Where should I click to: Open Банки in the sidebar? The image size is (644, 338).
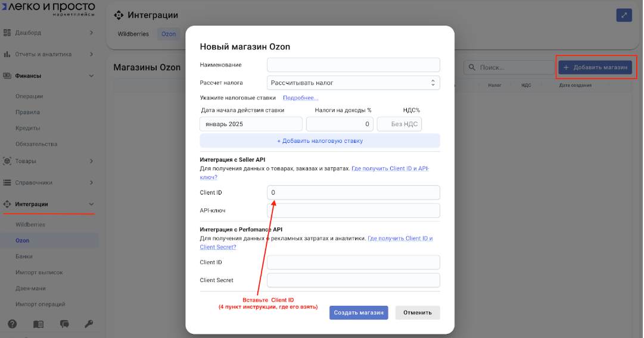click(24, 256)
